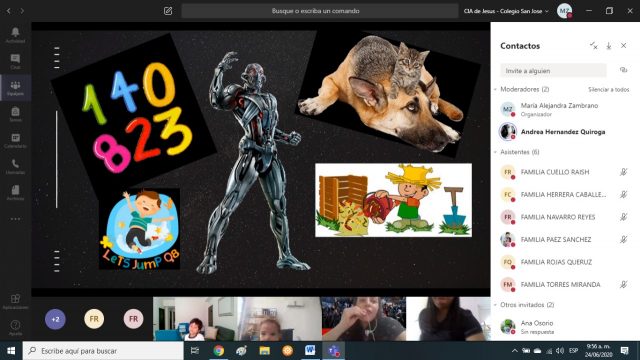
Task: Open Google Chrome from the taskbar
Action: tap(218, 351)
